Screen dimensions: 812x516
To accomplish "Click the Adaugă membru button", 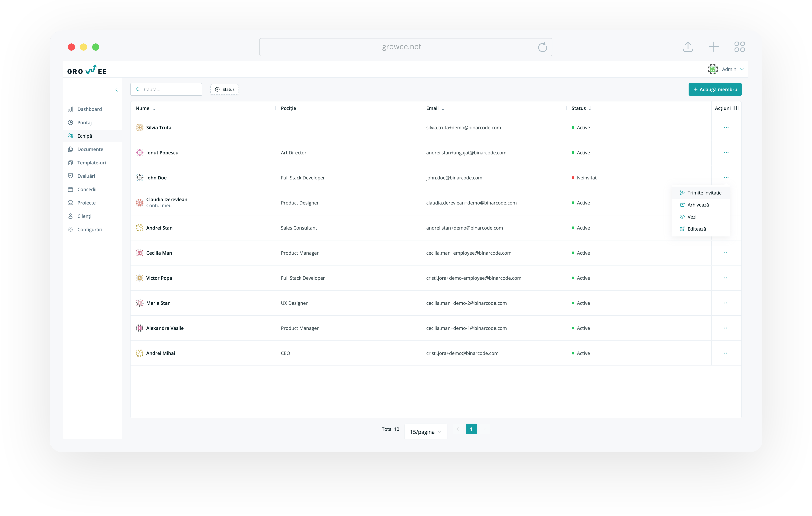I will coord(715,89).
